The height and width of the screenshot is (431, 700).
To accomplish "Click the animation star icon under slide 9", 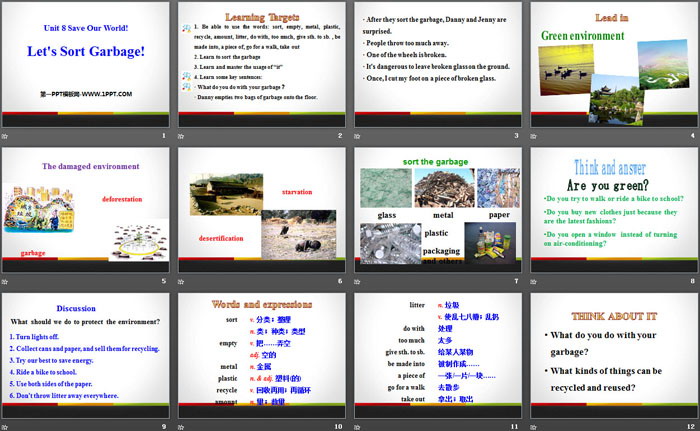I will 5,427.
